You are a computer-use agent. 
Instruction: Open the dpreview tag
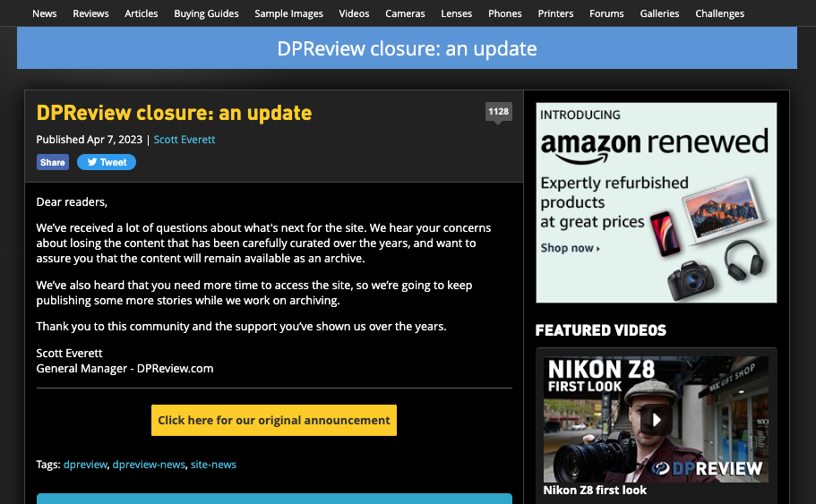point(85,465)
